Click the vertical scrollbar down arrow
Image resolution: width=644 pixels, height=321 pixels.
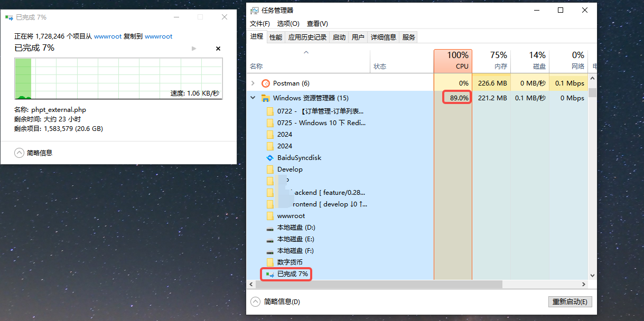(592, 275)
